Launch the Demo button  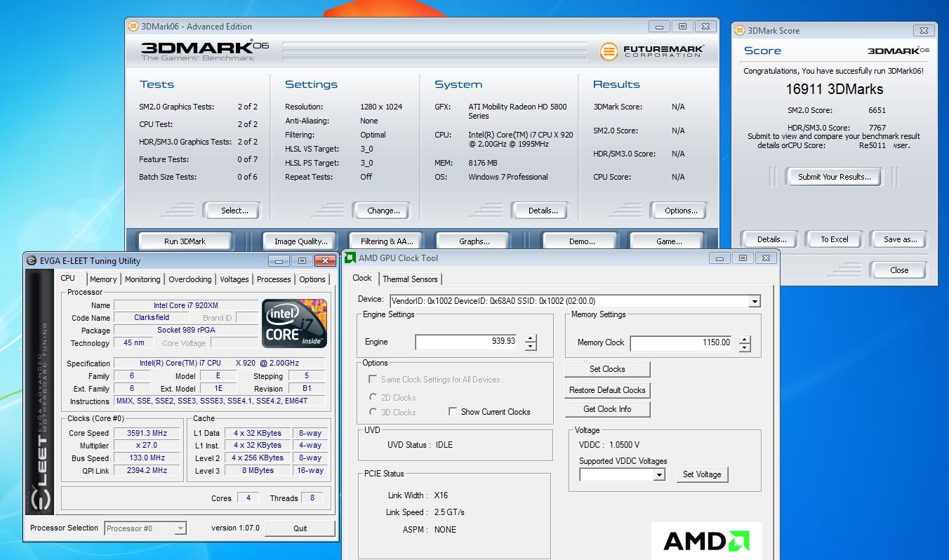[583, 241]
